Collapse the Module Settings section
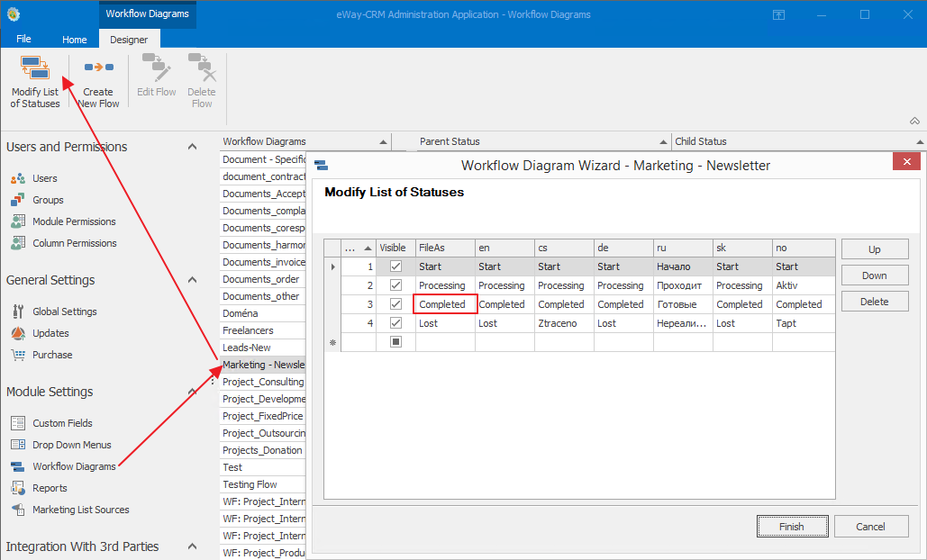 192,392
